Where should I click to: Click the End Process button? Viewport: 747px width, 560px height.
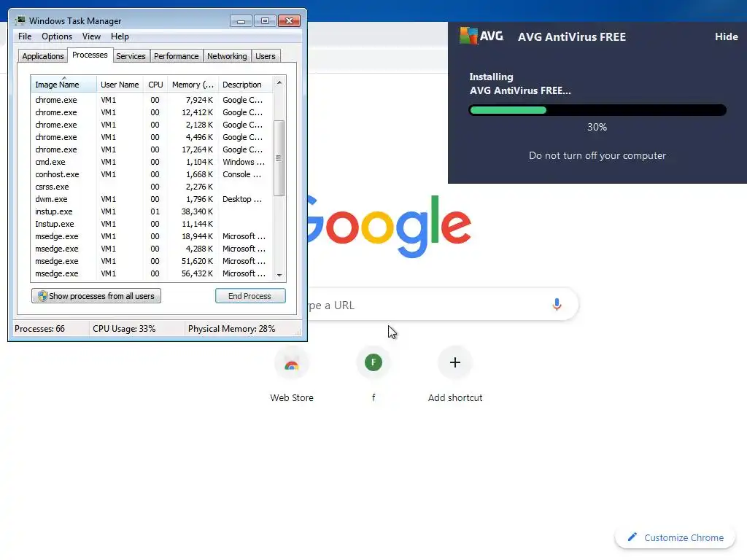(x=250, y=296)
